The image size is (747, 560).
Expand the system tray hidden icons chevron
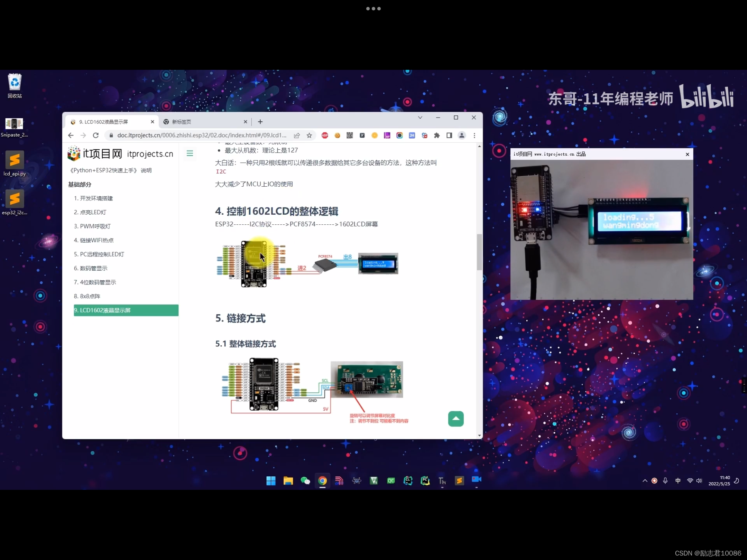645,481
